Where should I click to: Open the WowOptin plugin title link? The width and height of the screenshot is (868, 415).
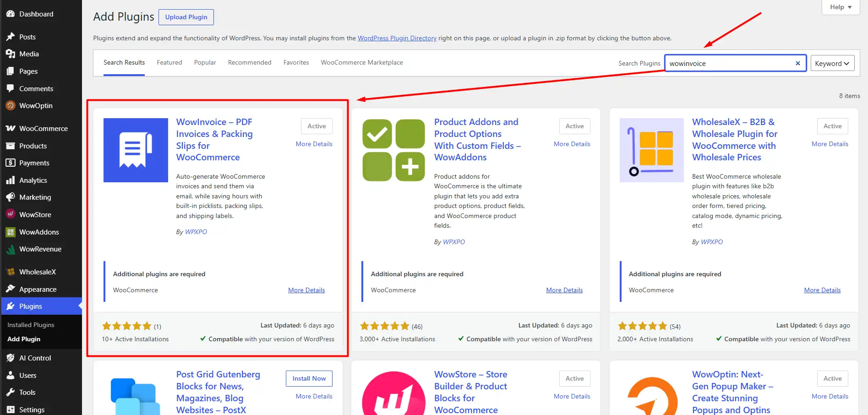click(x=732, y=392)
